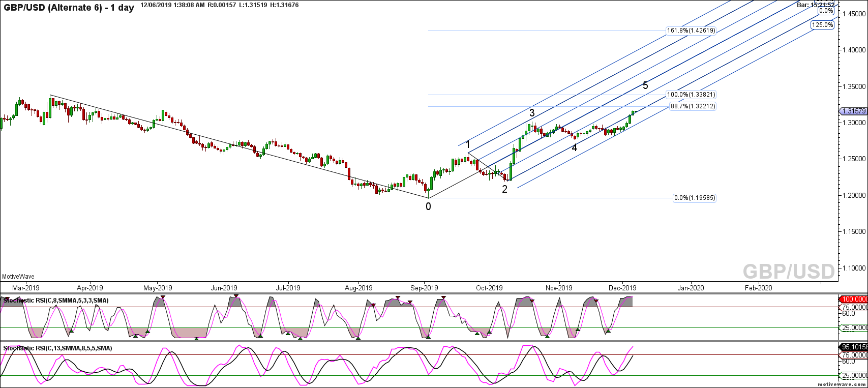Click 1.40000 on the price axis
Image resolution: width=868 pixels, height=388 pixels.
click(853, 50)
